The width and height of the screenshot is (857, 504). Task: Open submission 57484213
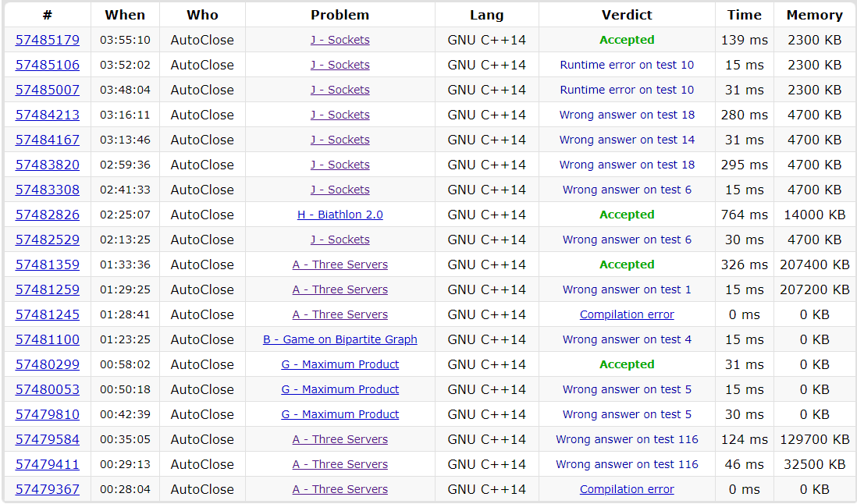click(48, 115)
